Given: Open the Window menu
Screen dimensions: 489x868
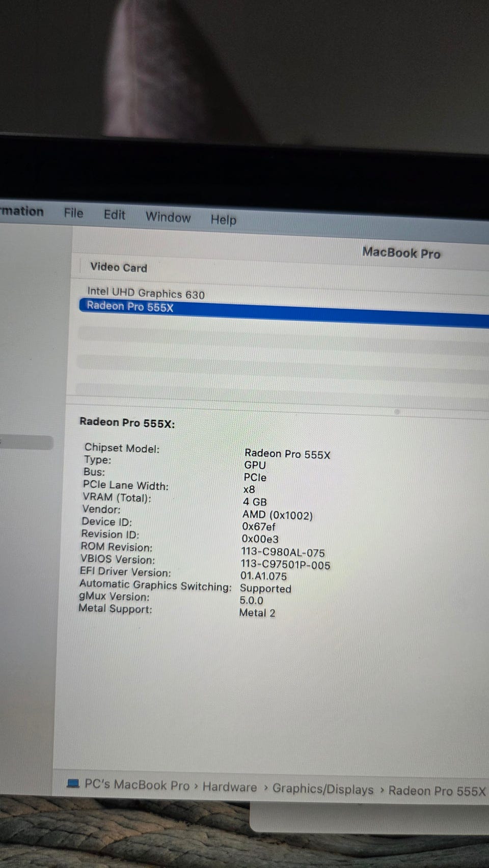Looking at the screenshot, I should click(x=168, y=217).
